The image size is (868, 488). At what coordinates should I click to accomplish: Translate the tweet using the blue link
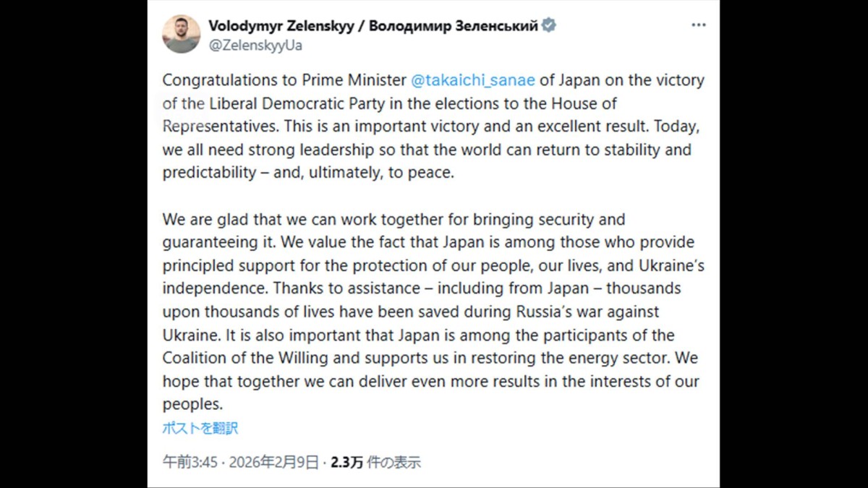click(x=199, y=428)
